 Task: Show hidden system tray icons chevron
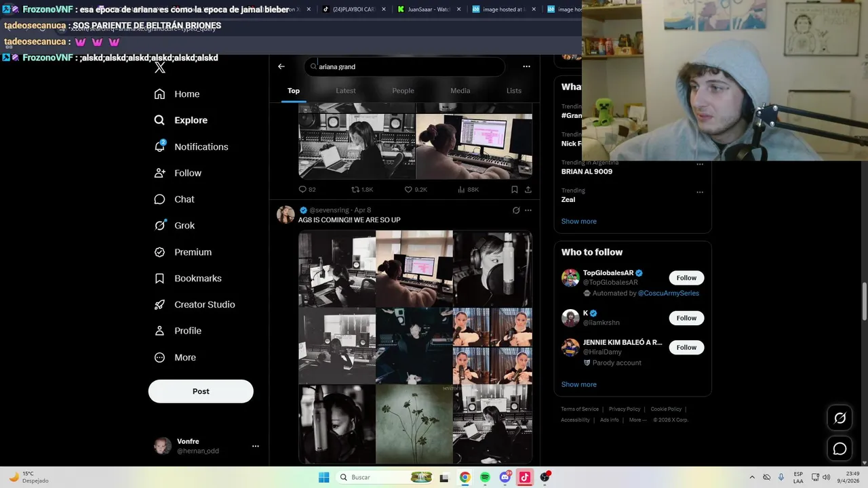coord(752,477)
